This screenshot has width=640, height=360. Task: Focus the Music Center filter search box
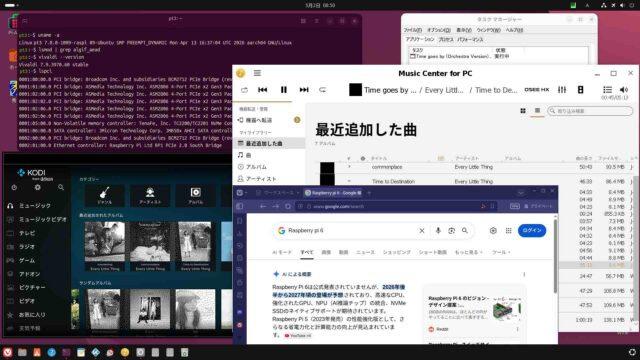pos(590,111)
